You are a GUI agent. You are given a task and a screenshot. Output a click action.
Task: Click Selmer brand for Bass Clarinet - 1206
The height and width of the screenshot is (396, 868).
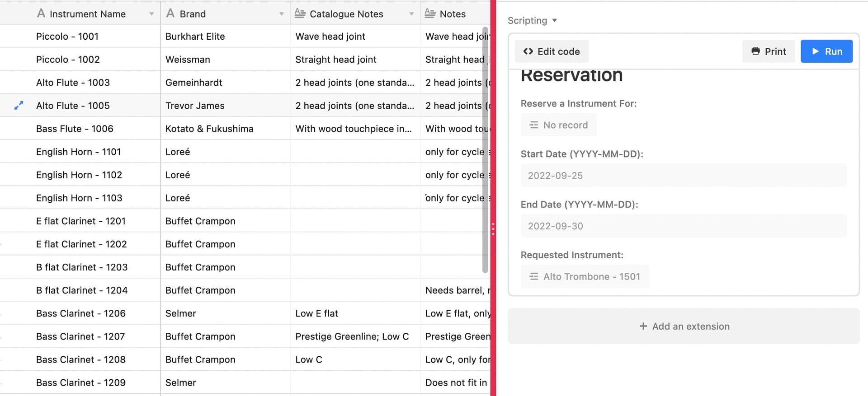tap(226, 313)
